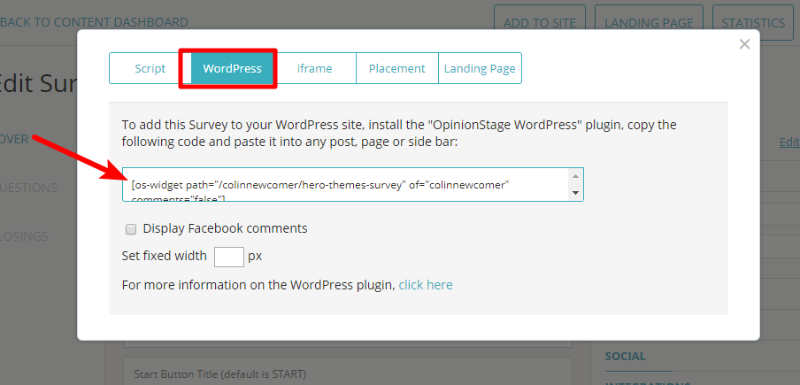Click the shortcode box down arrow

[576, 193]
